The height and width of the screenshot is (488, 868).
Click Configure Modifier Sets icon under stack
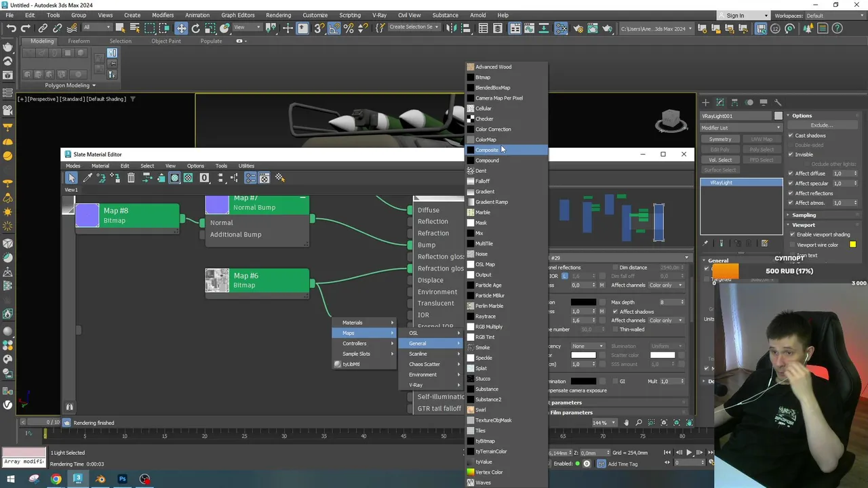point(764,243)
